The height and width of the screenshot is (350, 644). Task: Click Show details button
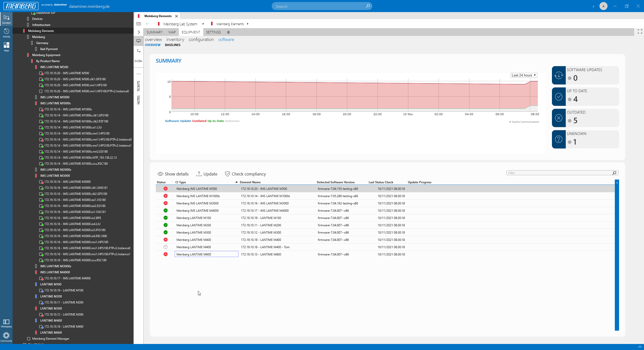(173, 174)
